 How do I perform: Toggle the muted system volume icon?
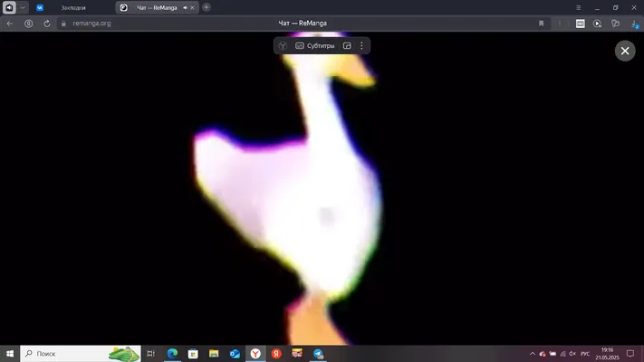coord(572,353)
